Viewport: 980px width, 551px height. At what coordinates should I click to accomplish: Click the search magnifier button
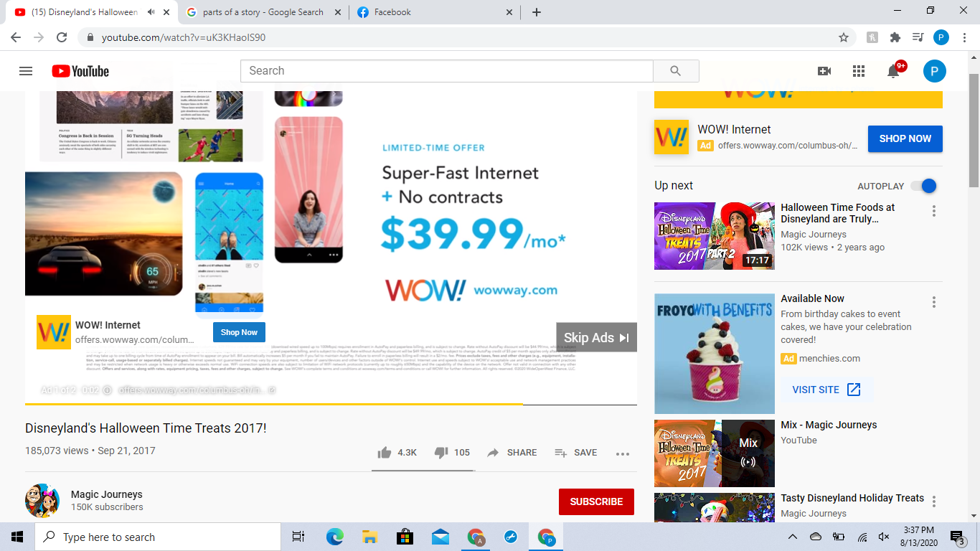675,71
